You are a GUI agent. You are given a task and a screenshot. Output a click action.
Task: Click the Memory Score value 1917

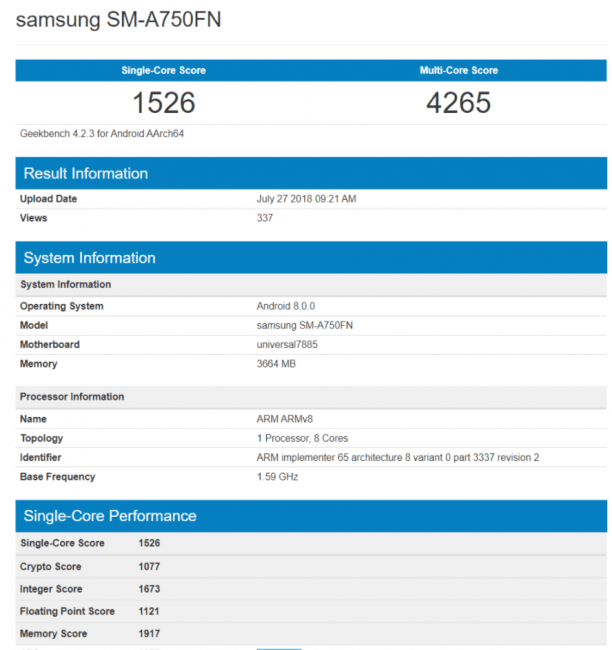click(149, 634)
